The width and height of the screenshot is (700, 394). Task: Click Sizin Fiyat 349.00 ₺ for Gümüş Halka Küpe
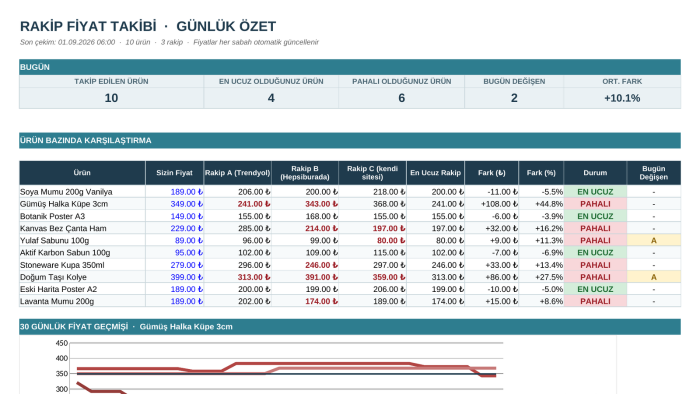(x=174, y=204)
